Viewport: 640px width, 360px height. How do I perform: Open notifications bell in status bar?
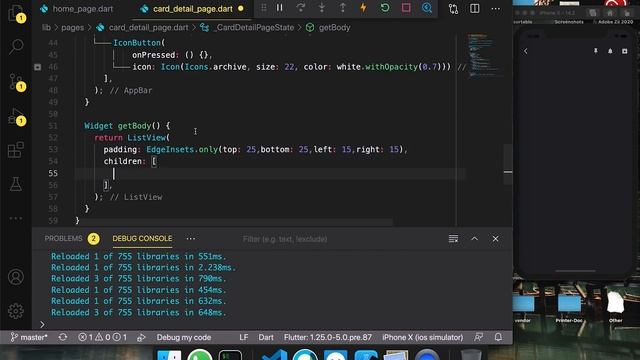pyautogui.click(x=498, y=337)
